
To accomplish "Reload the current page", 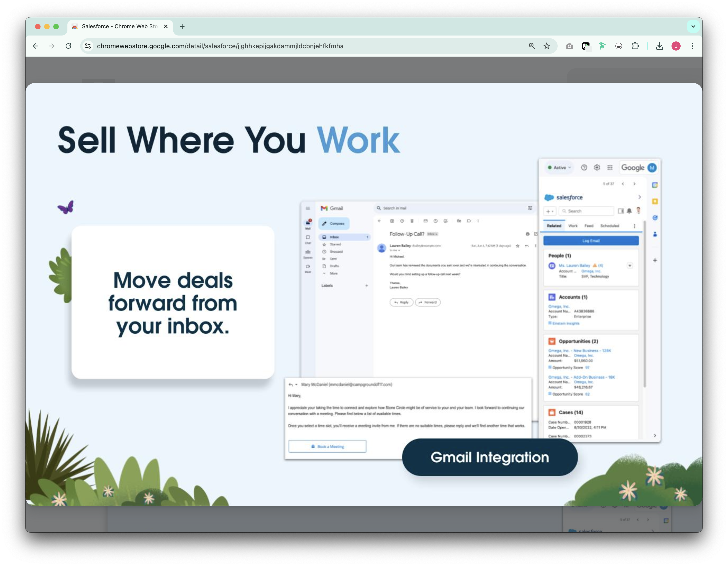I will pos(68,46).
